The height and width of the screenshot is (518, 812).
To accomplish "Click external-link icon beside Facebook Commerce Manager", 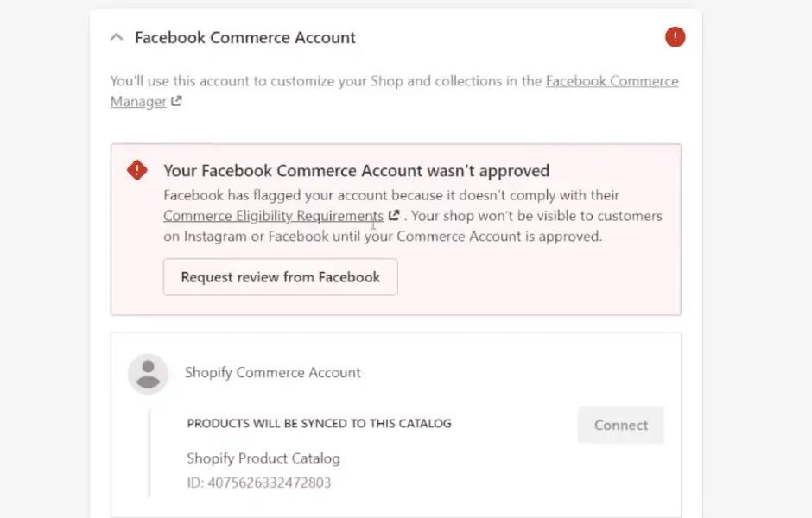I will [175, 102].
